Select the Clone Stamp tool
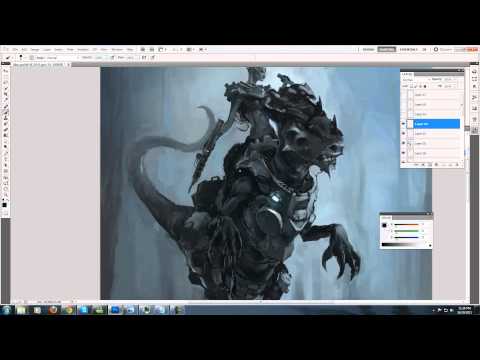The image size is (480, 360). 5,118
